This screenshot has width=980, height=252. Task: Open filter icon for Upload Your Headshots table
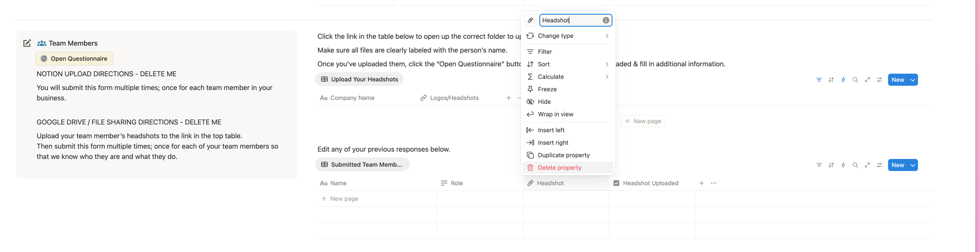click(819, 80)
